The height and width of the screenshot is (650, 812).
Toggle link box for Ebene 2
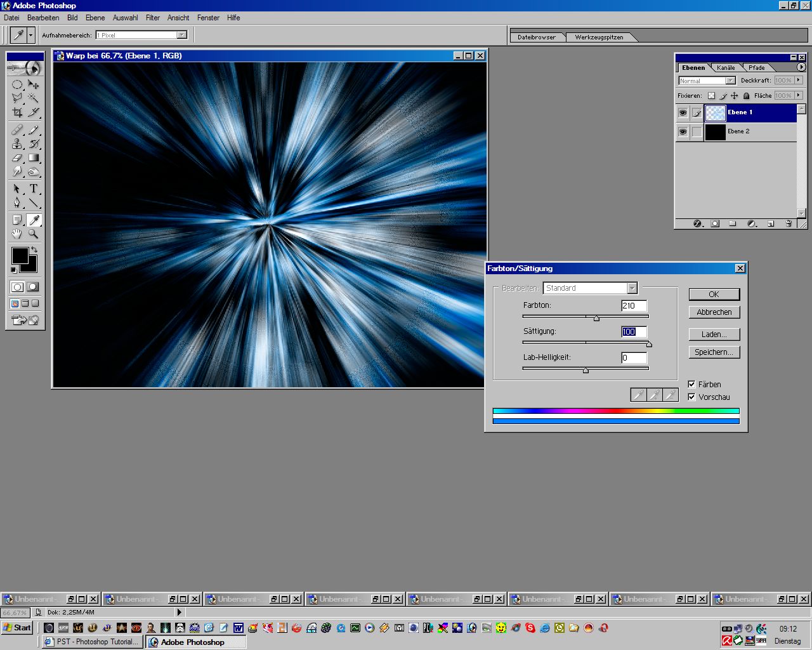pyautogui.click(x=697, y=132)
